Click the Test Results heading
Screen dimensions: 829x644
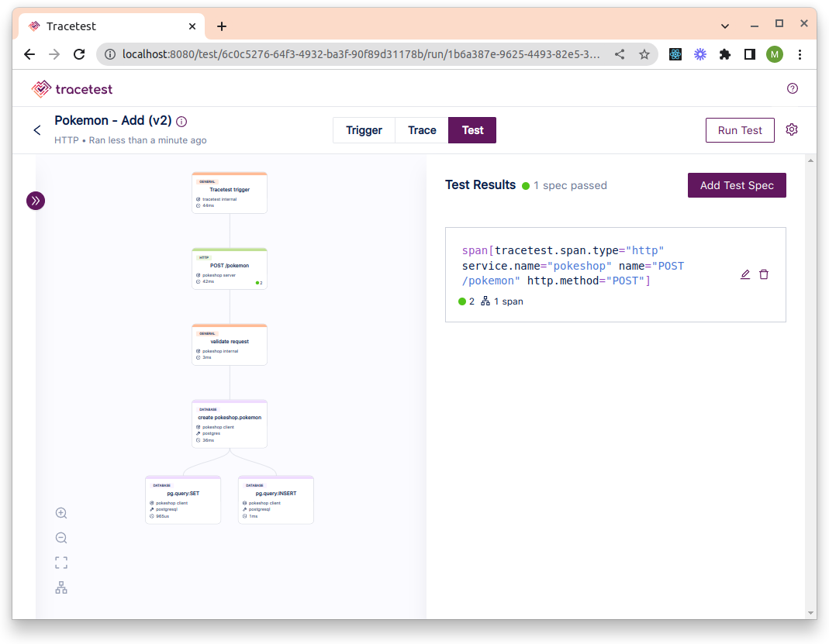point(480,185)
